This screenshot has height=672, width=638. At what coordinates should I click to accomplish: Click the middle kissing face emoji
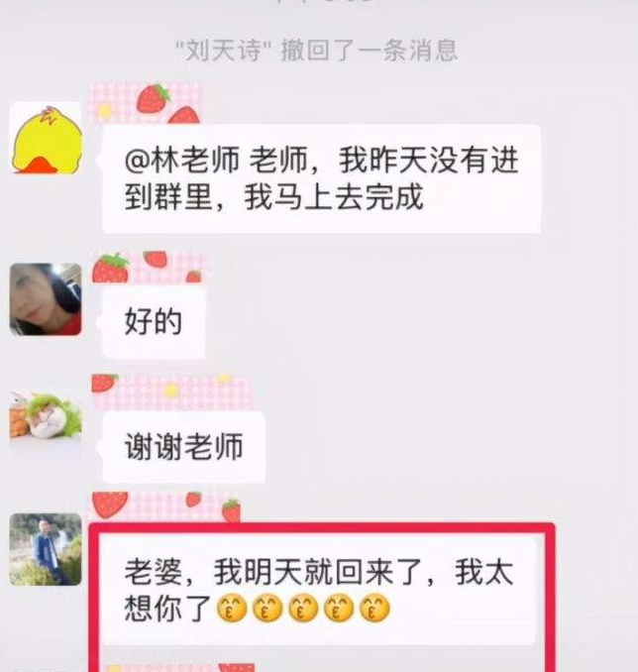(303, 609)
